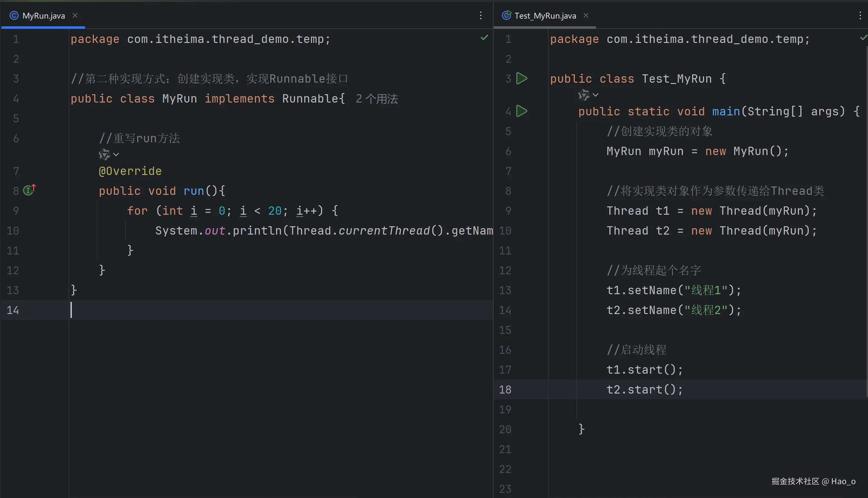This screenshot has height=498, width=868.
Task: Click line number 18 in right editor gutter
Action: (x=505, y=390)
